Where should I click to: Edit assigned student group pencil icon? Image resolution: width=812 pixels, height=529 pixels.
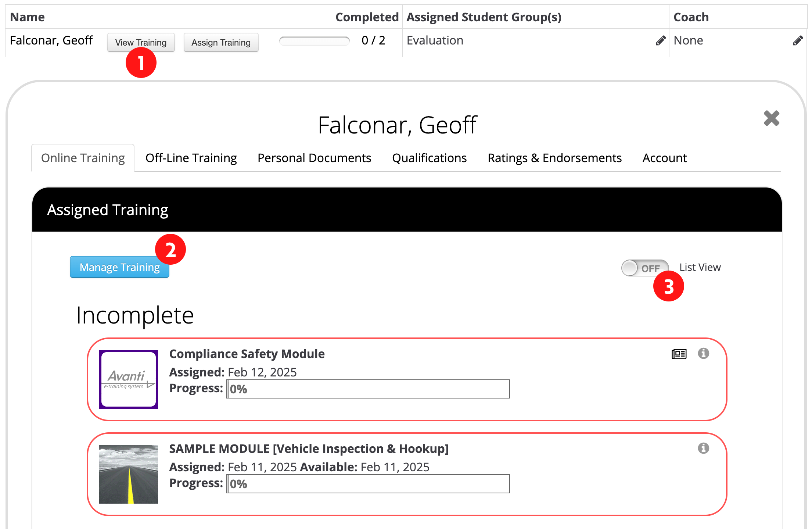(661, 40)
